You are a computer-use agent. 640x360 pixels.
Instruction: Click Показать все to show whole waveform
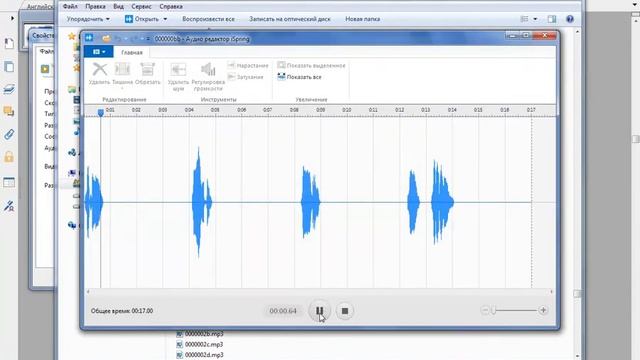pos(300,77)
